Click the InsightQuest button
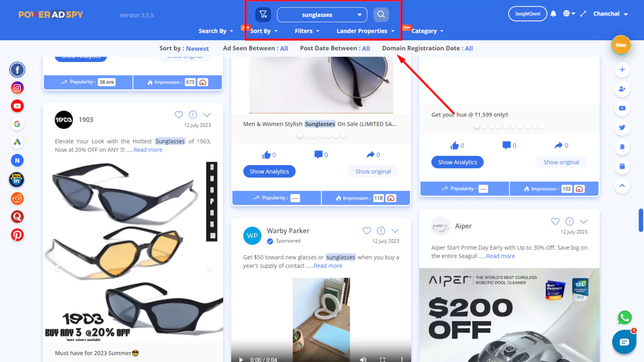Screen dimensions: 644x362 pos(527,14)
